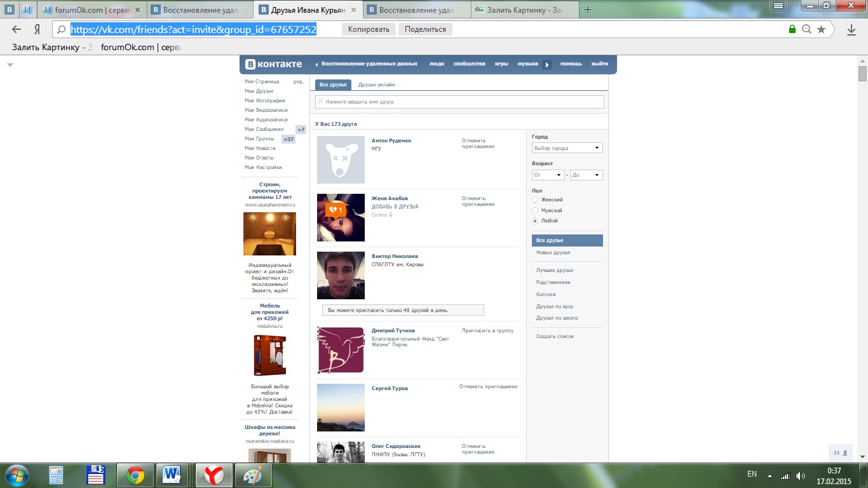Cancel invitation for Сергей Туров
This screenshot has height=488, width=868.
point(488,386)
